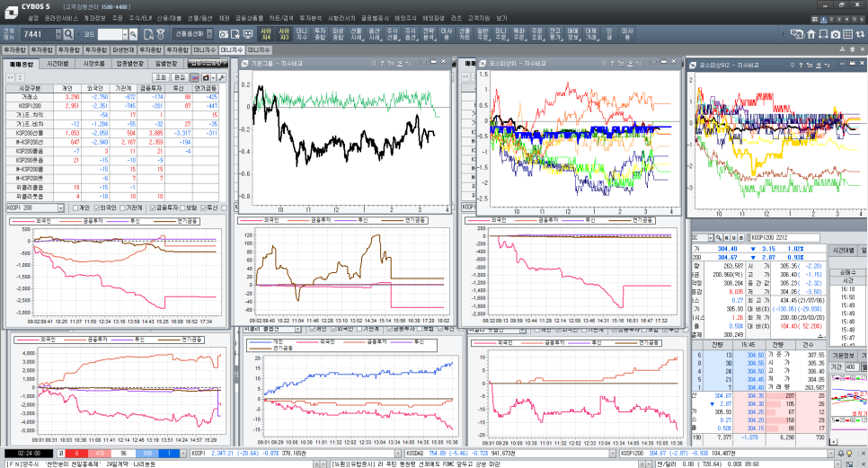Viewport: 868px width, 468px height.
Task: Click the 잔고평가 toolbar button
Action: (x=554, y=34)
